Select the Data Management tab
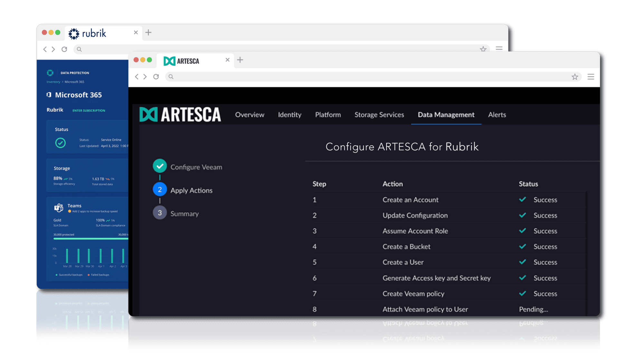The image size is (644, 359). pos(446,115)
